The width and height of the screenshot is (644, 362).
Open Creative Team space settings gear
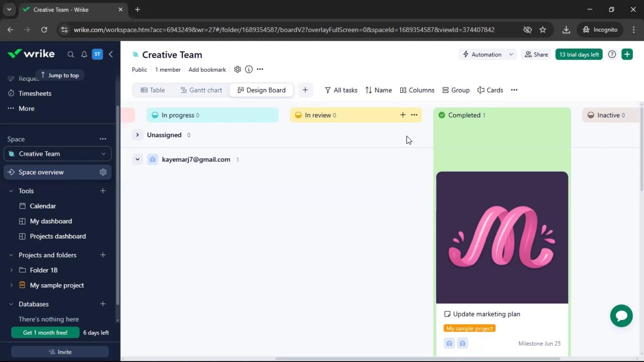237,69
